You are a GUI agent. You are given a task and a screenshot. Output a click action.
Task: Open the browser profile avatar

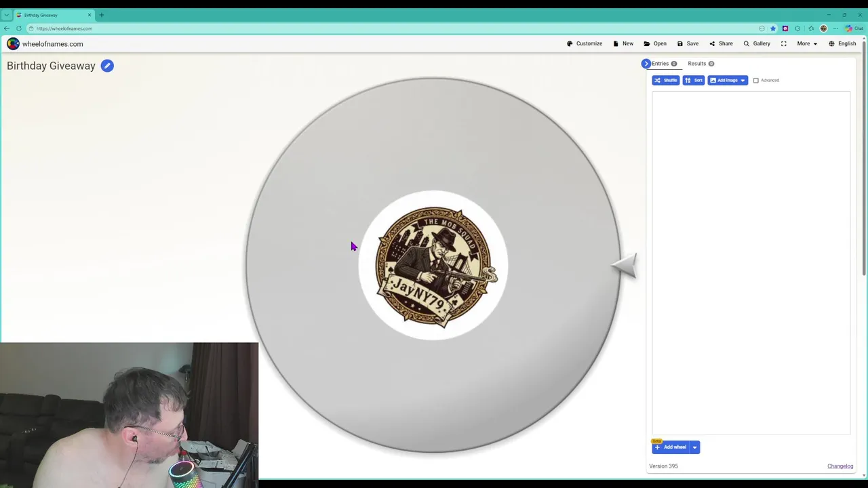pyautogui.click(x=823, y=28)
